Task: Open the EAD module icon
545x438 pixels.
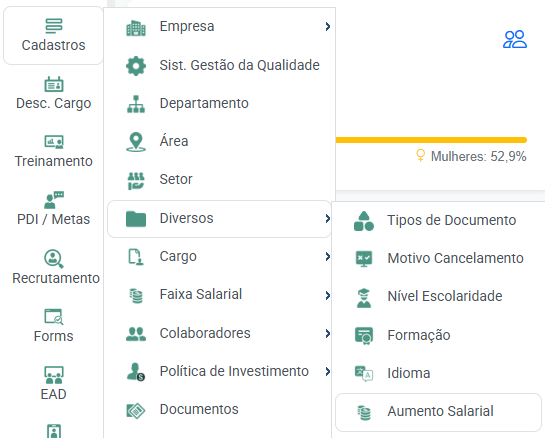Action: pos(54,375)
